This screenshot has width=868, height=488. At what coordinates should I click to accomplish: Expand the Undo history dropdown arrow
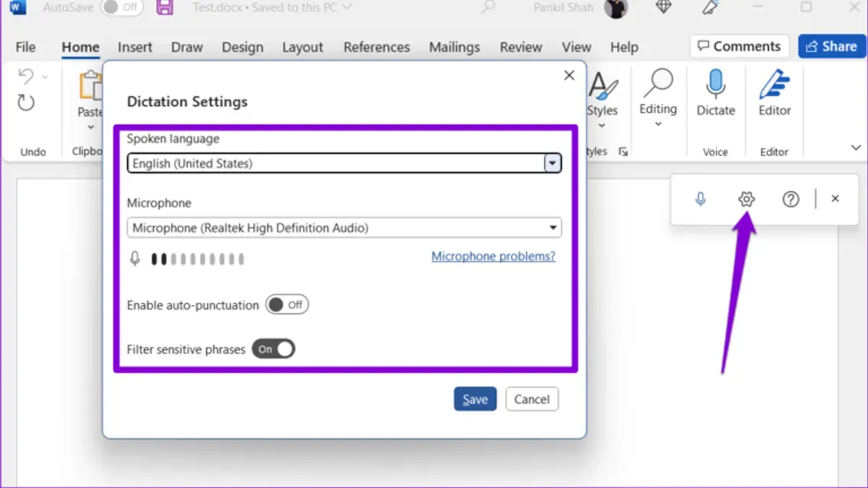tap(45, 76)
